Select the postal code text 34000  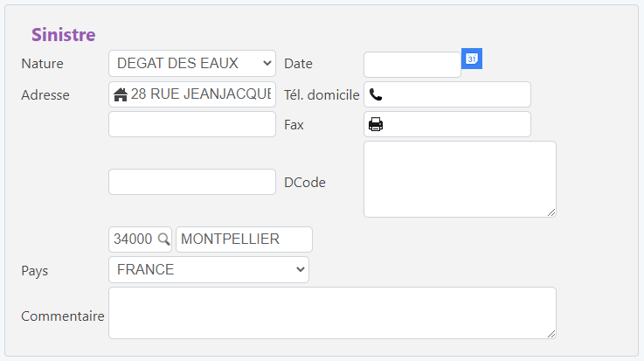[133, 240]
